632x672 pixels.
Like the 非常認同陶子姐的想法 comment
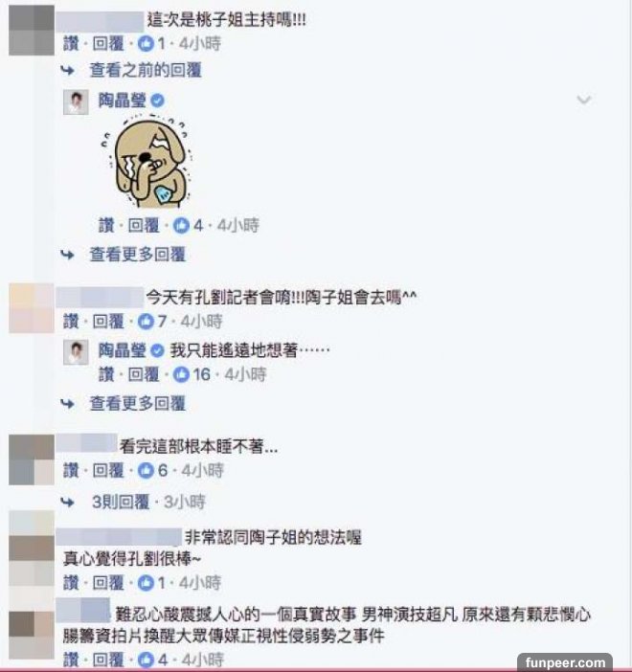coord(71,583)
